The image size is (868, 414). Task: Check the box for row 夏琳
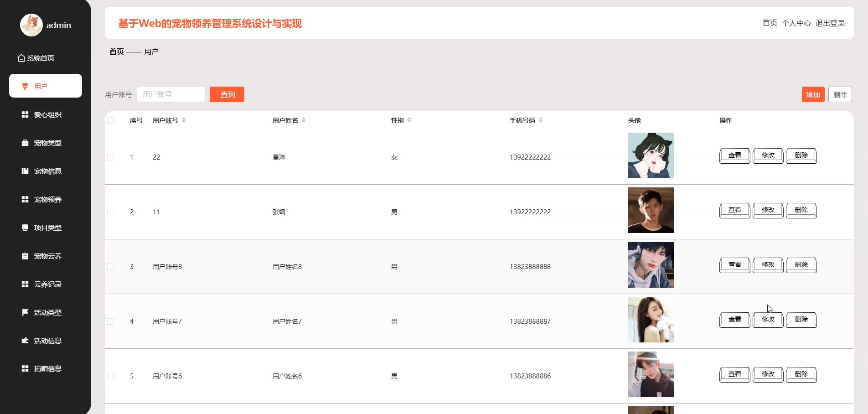pos(110,157)
